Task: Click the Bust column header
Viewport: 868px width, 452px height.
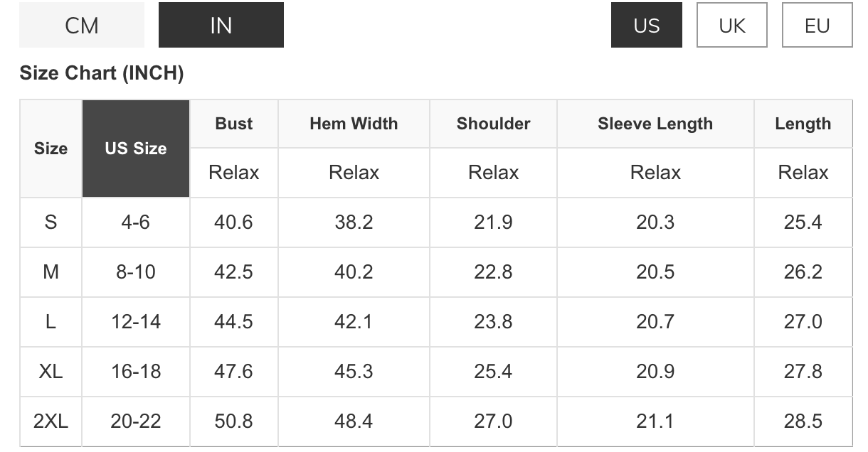Action: coord(234,124)
